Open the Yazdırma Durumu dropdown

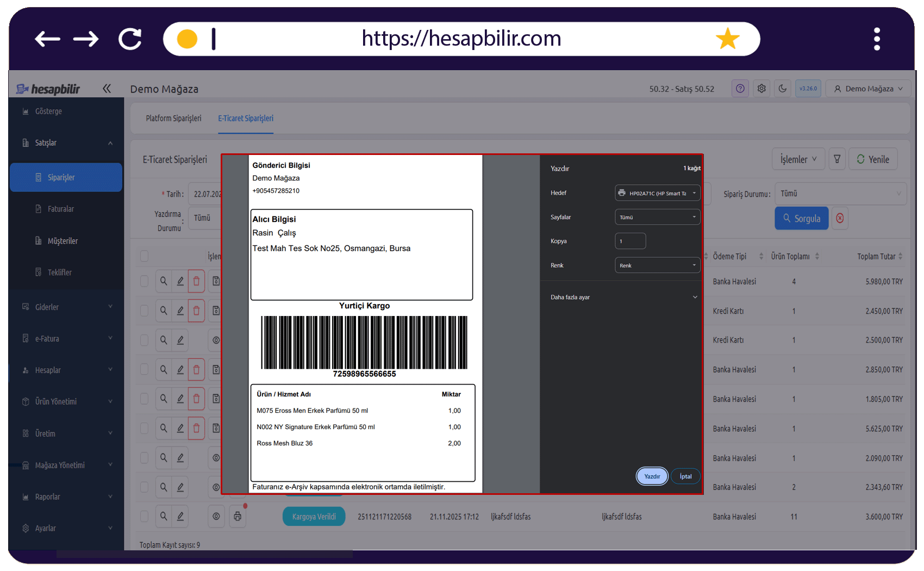tap(205, 218)
